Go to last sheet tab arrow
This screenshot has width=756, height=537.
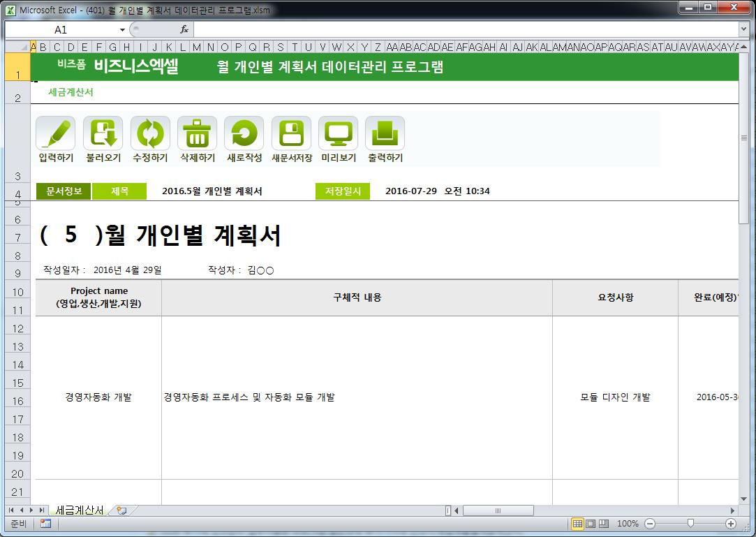tap(41, 510)
